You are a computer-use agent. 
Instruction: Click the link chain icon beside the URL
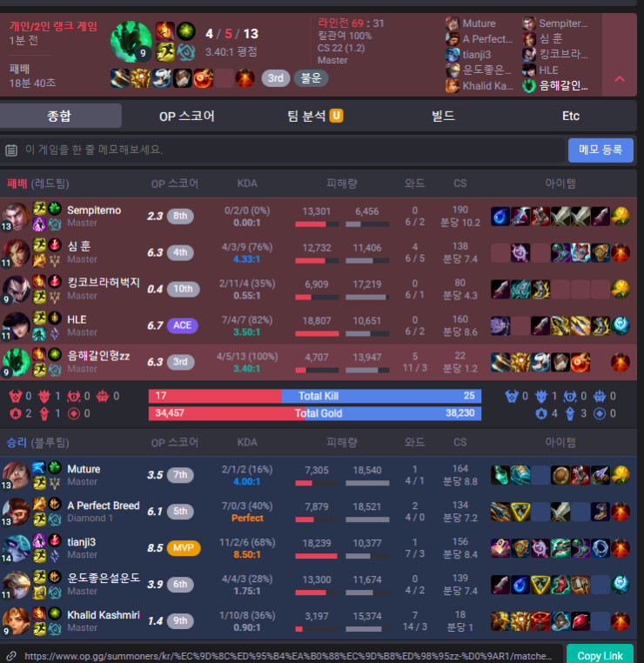point(11,656)
